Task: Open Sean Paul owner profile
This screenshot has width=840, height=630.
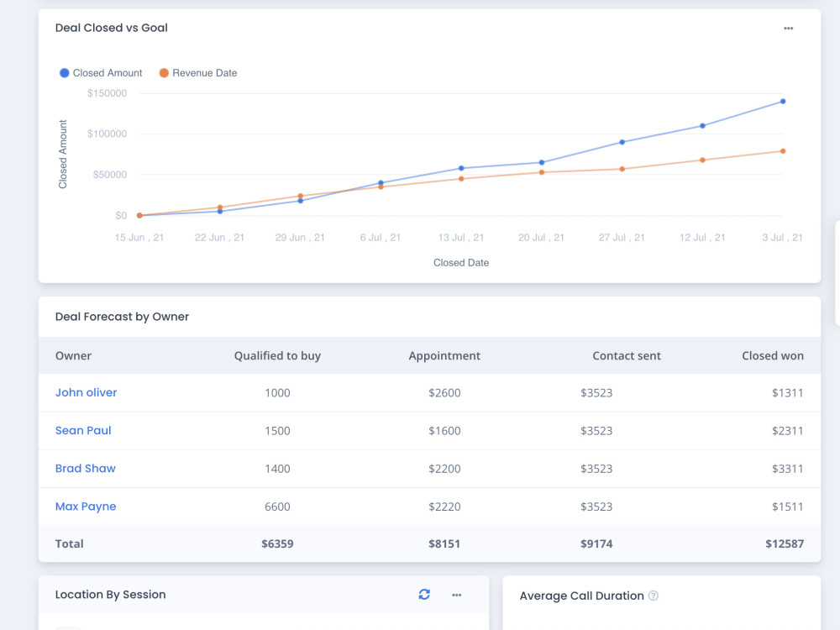Action: pyautogui.click(x=83, y=430)
